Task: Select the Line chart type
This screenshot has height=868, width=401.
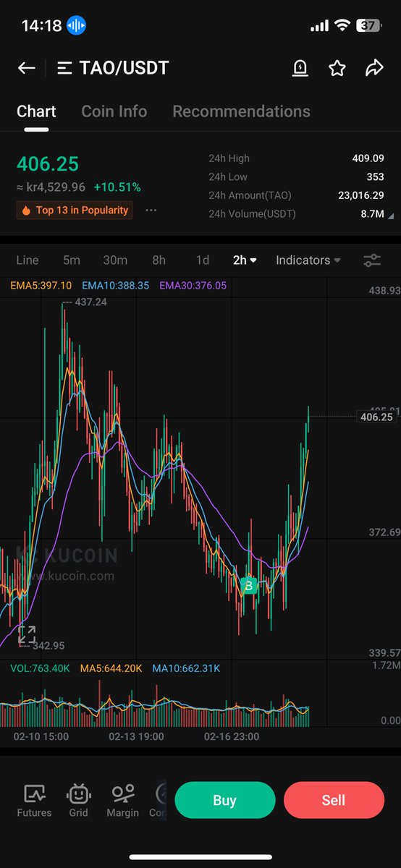Action: tap(28, 260)
